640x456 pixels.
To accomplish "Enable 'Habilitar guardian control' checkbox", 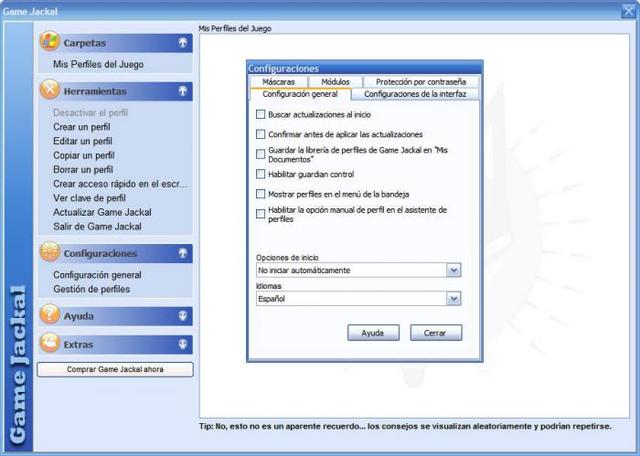I will point(260,174).
